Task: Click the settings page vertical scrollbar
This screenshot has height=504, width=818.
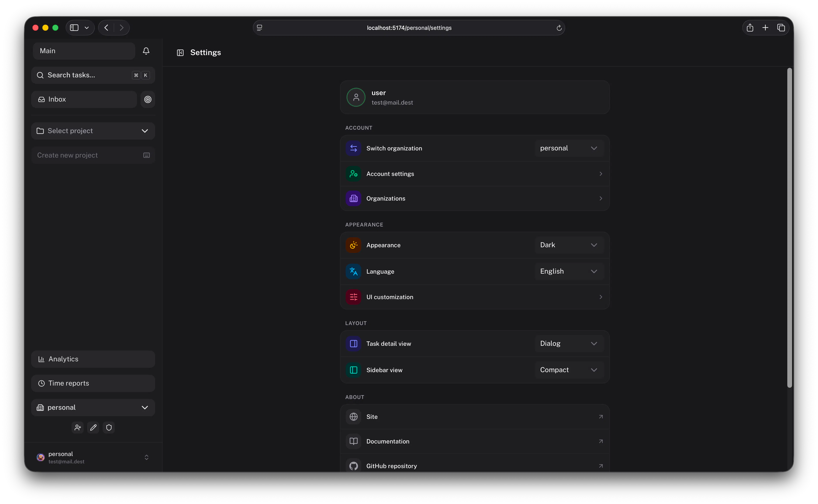Action: (x=789, y=228)
